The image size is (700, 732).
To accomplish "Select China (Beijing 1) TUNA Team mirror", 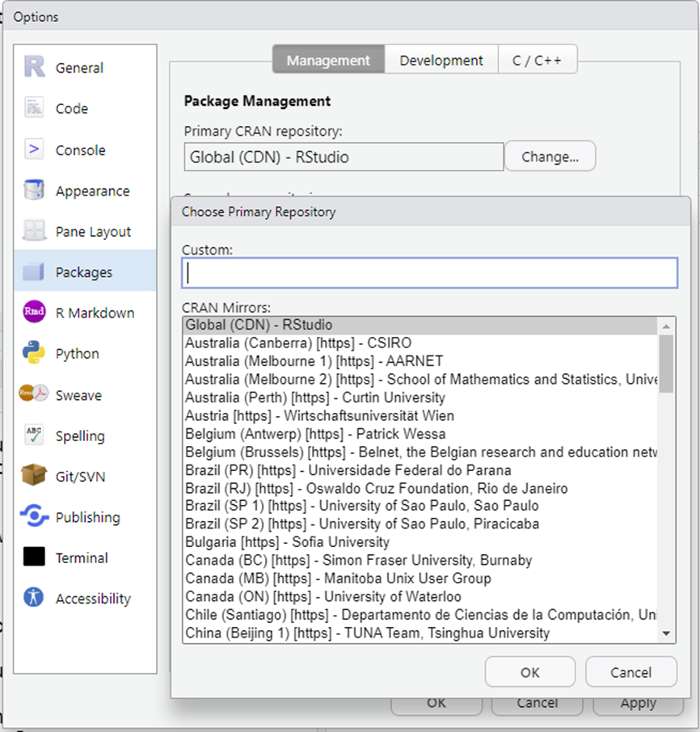I will pyautogui.click(x=420, y=633).
